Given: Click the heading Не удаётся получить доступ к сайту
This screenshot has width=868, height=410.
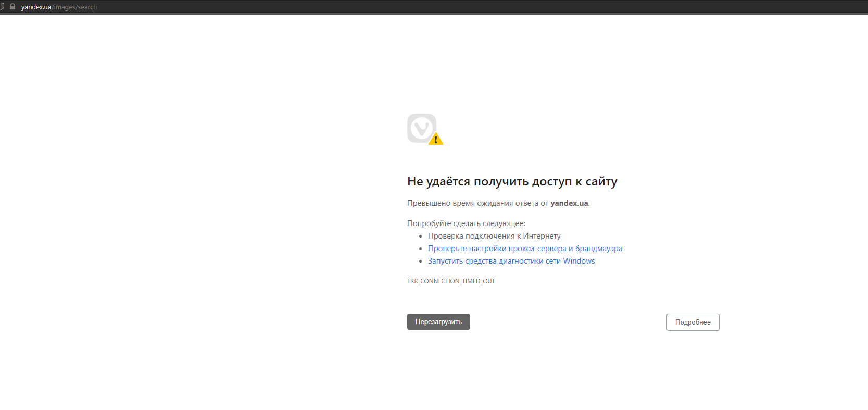Looking at the screenshot, I should tap(512, 181).
